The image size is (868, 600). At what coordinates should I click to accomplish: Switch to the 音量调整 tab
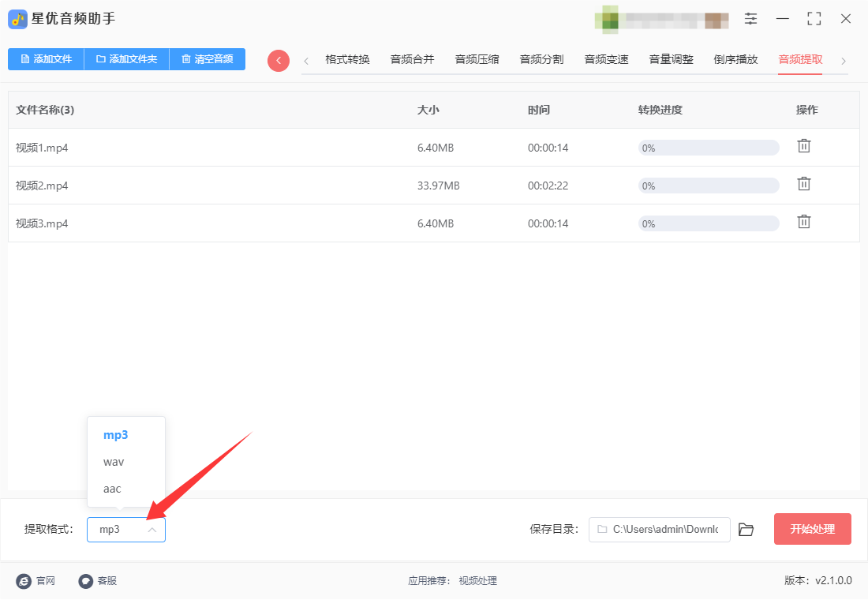[x=672, y=59]
